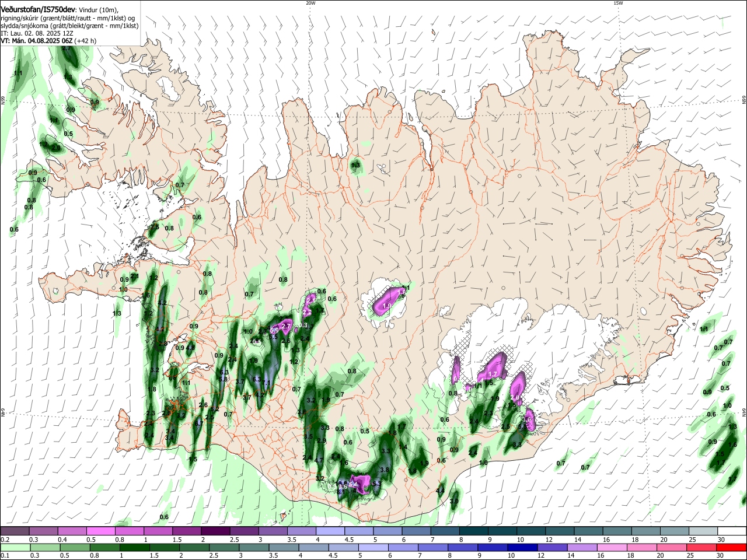Click the Veðurstofan/IS750dev title text
This screenshot has height=560, width=747.
37,9
